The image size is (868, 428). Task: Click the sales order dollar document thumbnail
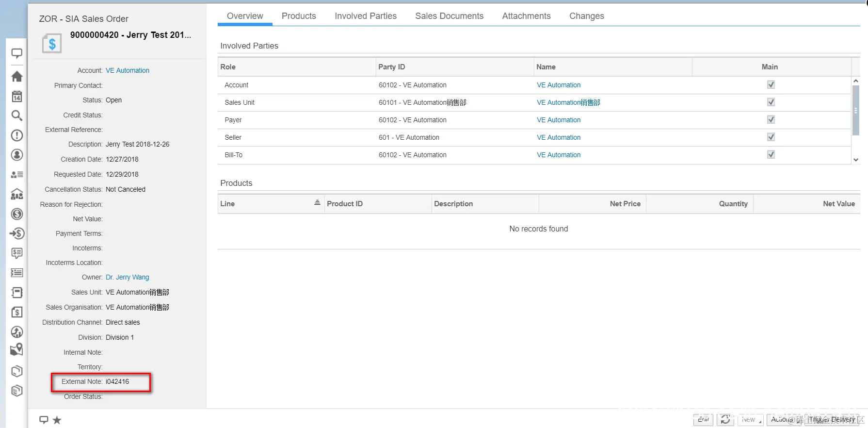click(x=52, y=43)
